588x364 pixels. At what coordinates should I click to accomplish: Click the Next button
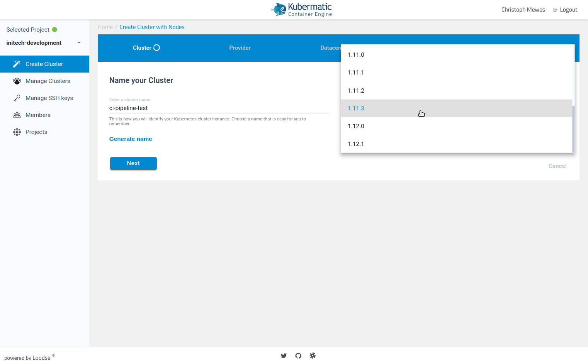pyautogui.click(x=133, y=163)
